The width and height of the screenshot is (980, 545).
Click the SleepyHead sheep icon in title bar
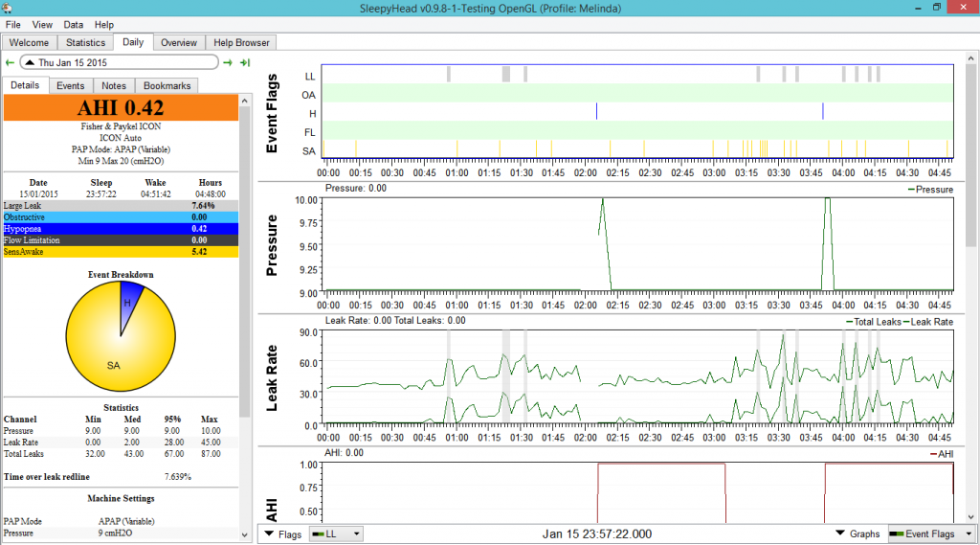click(x=8, y=7)
